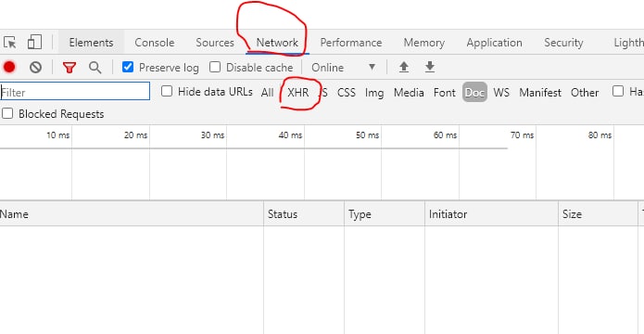This screenshot has height=334, width=644.
Task: Open the Console tab
Action: (x=155, y=43)
